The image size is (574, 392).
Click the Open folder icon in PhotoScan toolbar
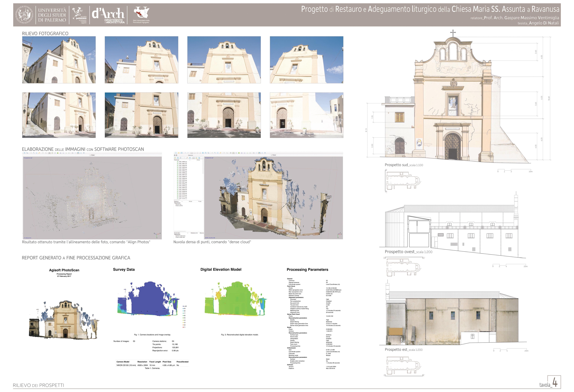tap(179, 153)
